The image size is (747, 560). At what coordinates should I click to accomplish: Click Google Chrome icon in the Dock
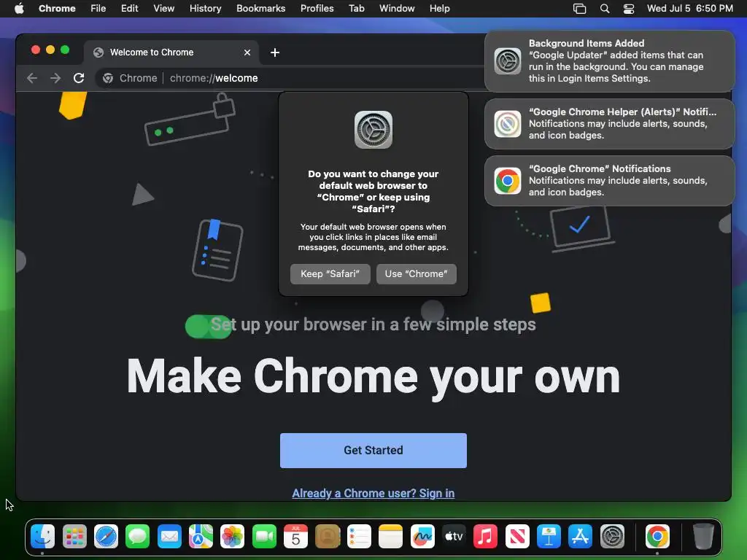(657, 536)
